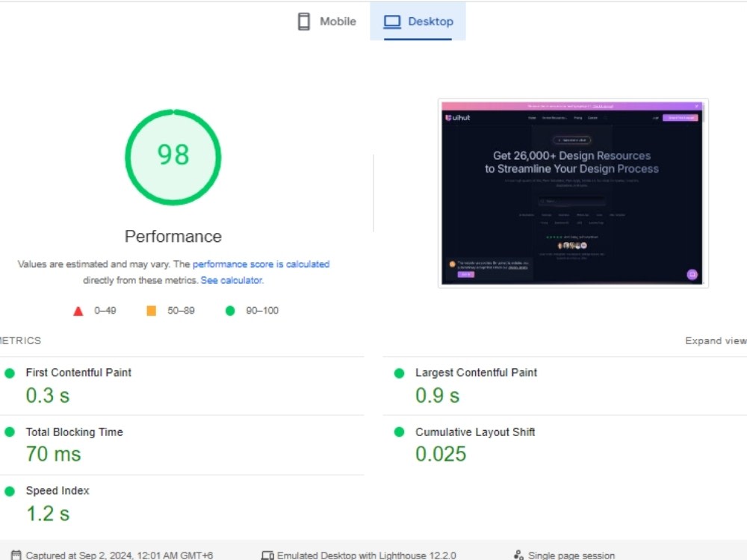747x560 pixels.
Task: Click the mobile phone icon
Action: pos(303,22)
